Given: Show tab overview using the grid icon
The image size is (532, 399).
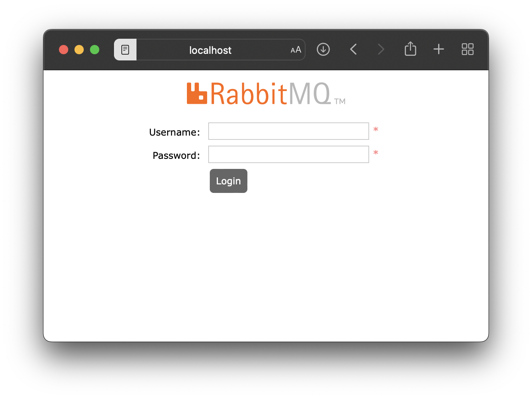Looking at the screenshot, I should pyautogui.click(x=467, y=49).
